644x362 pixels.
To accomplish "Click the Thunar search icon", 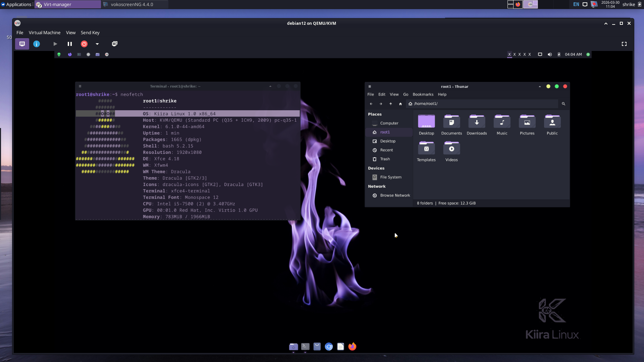I will 563,104.
